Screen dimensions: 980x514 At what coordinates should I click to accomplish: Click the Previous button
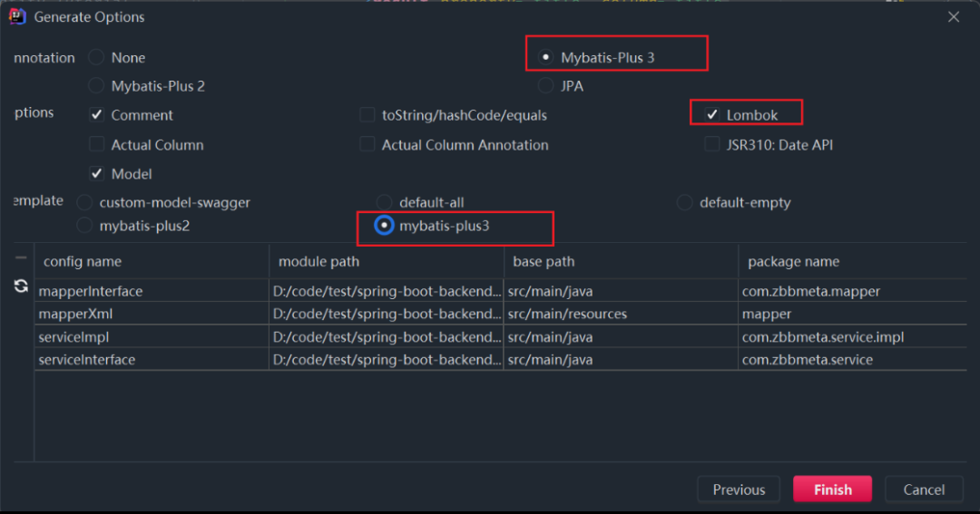739,489
